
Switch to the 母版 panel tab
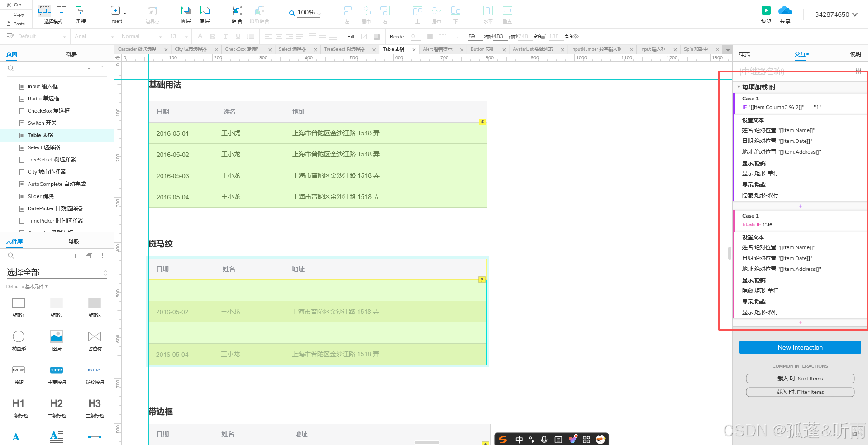pyautogui.click(x=73, y=241)
